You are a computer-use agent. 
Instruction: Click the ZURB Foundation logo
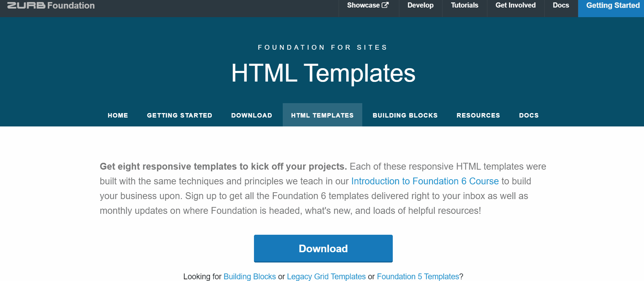pos(51,5)
